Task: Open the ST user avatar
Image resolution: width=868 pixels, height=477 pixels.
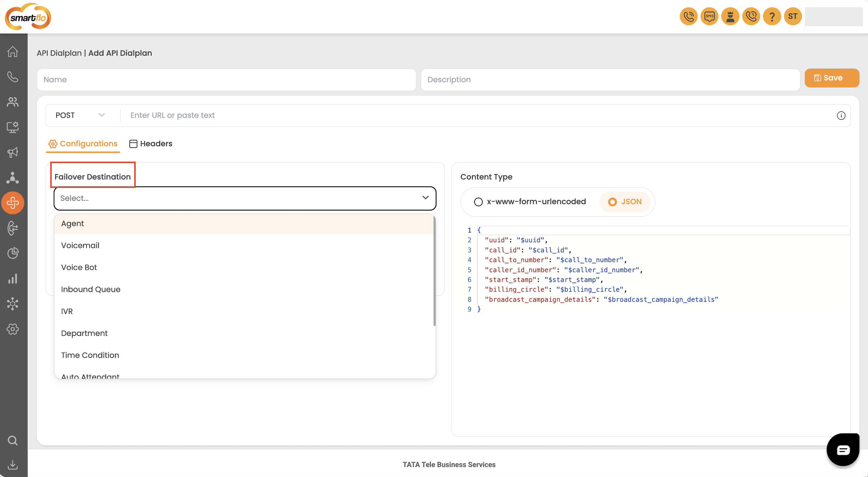Action: [x=793, y=17]
